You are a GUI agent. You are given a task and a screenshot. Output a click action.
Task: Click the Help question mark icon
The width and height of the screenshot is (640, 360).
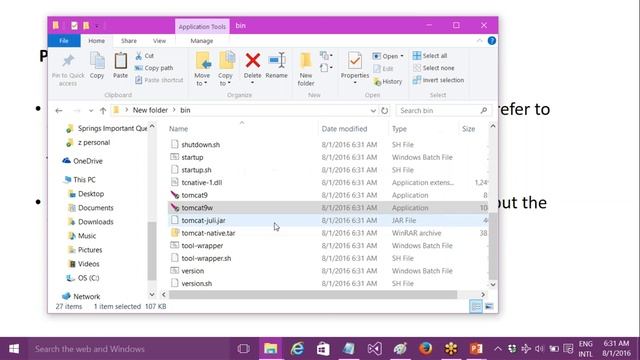pos(492,41)
